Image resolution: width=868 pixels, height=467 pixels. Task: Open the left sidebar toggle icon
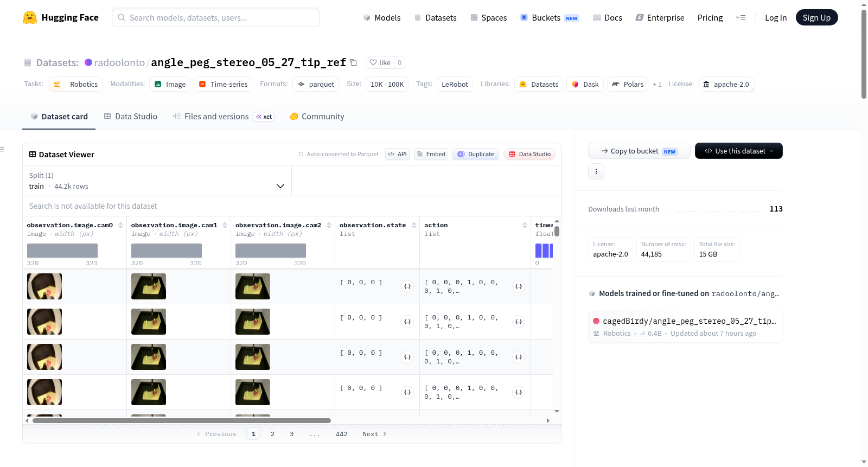click(3, 149)
